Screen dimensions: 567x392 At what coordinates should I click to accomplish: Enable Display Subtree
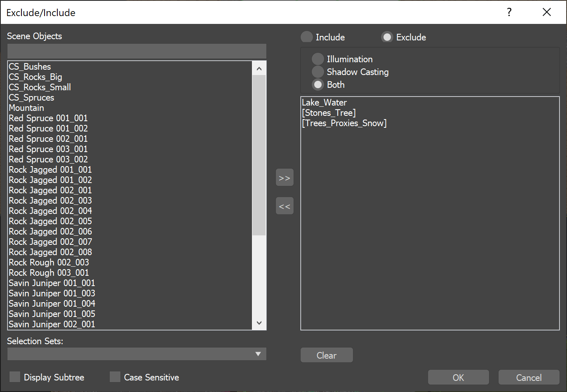(x=14, y=376)
